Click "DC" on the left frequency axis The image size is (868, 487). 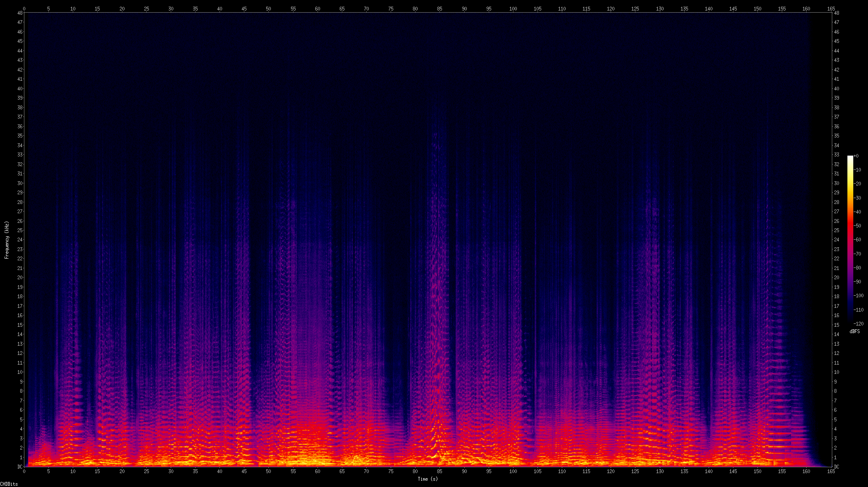coord(20,467)
